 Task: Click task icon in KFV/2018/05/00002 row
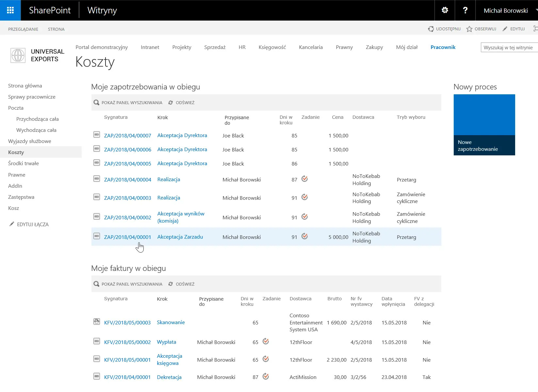point(266,341)
